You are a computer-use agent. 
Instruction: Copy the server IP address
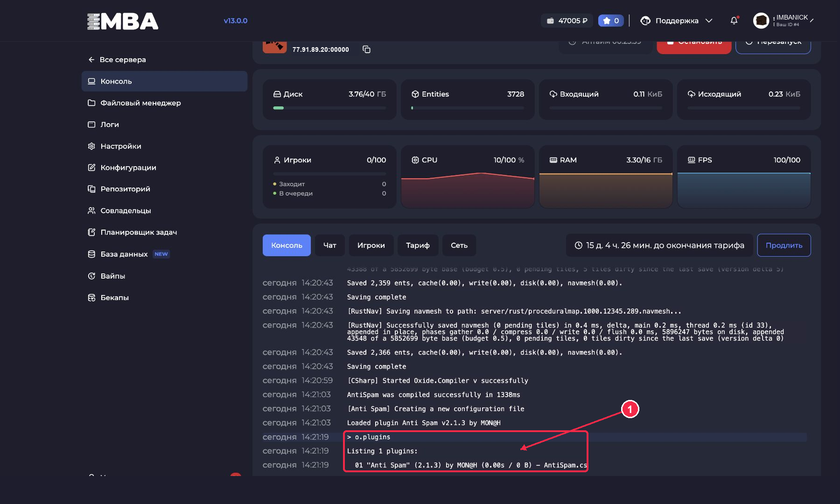[366, 49]
